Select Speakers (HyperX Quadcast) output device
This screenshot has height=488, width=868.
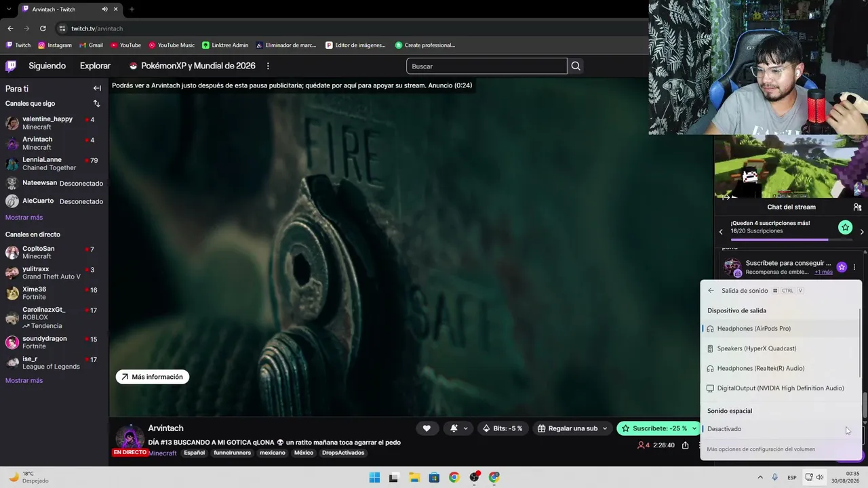[781, 348]
